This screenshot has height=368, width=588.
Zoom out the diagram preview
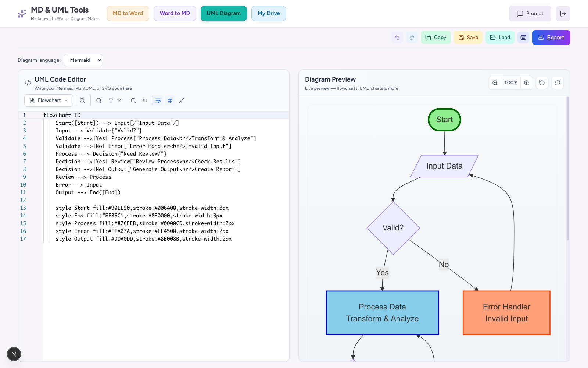pos(495,83)
